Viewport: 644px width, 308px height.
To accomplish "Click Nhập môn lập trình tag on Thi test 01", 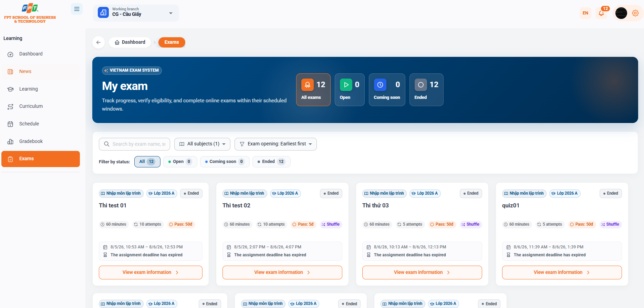I will point(121,194).
